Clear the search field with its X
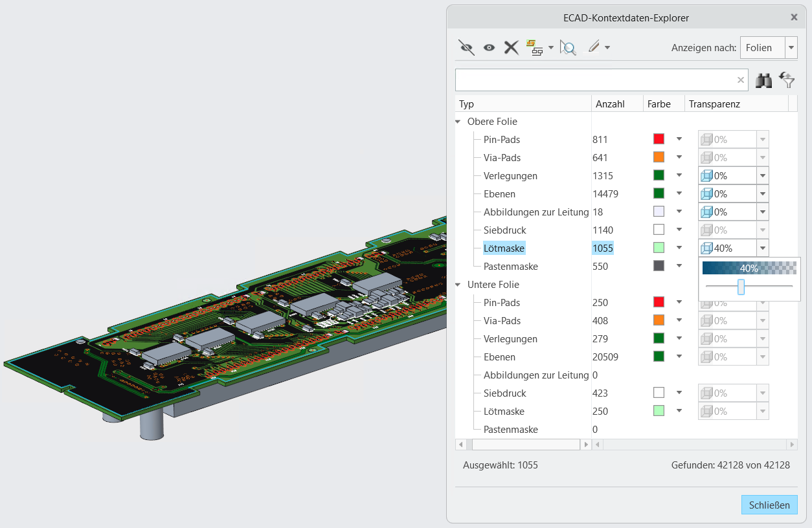The height and width of the screenshot is (528, 812). 741,80
